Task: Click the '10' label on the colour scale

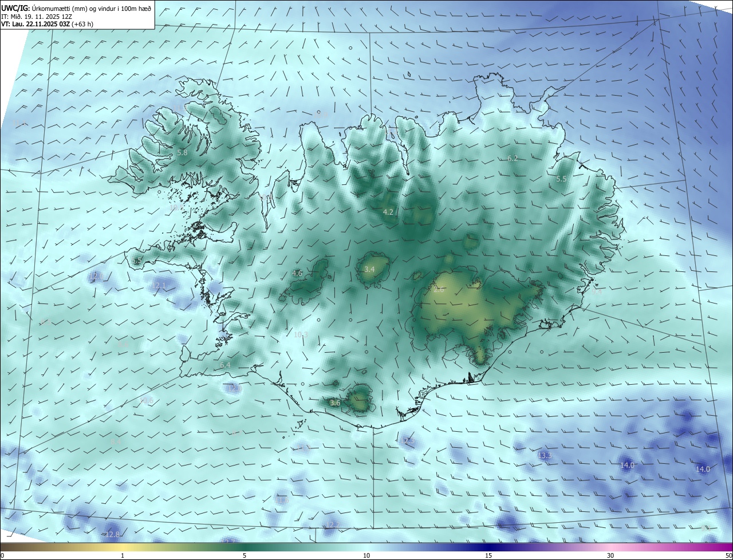Action: [366, 555]
